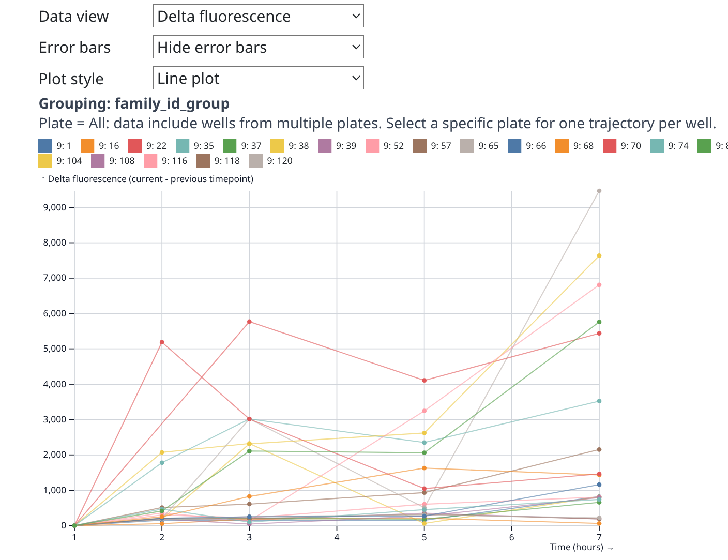The height and width of the screenshot is (560, 728).
Task: Click the pink 9: 52 legend swatch
Action: click(372, 146)
